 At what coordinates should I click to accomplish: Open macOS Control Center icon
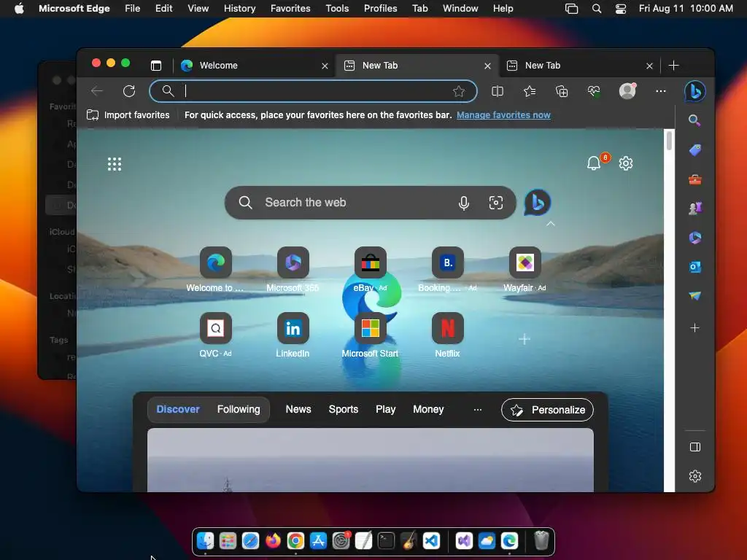click(620, 9)
